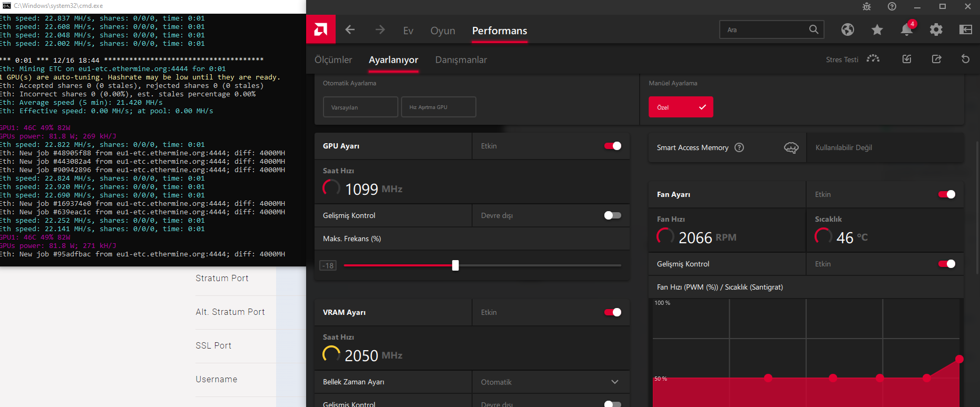Go back with the left arrow icon

point(350,29)
